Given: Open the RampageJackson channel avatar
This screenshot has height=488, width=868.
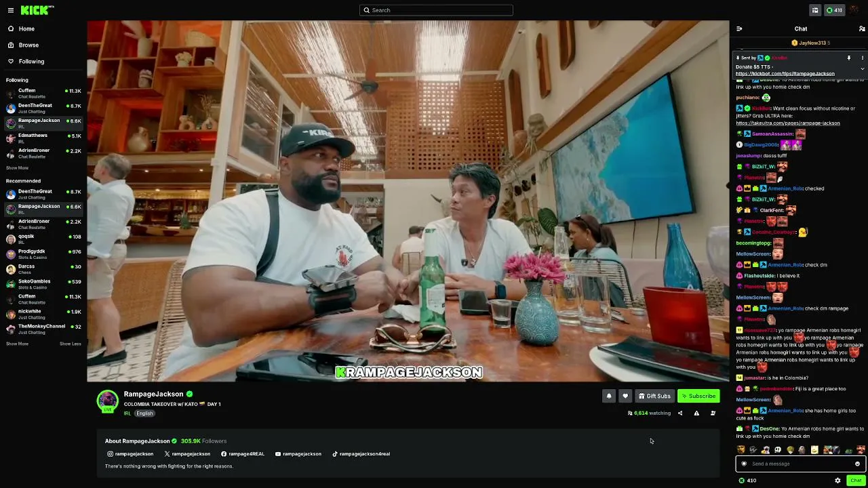Looking at the screenshot, I should pos(107,401).
